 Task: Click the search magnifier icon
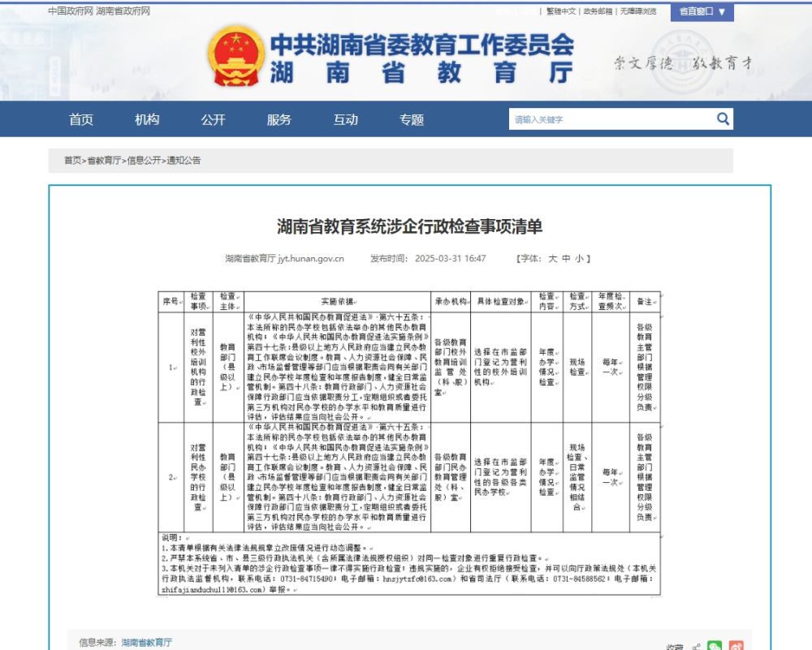pos(723,119)
